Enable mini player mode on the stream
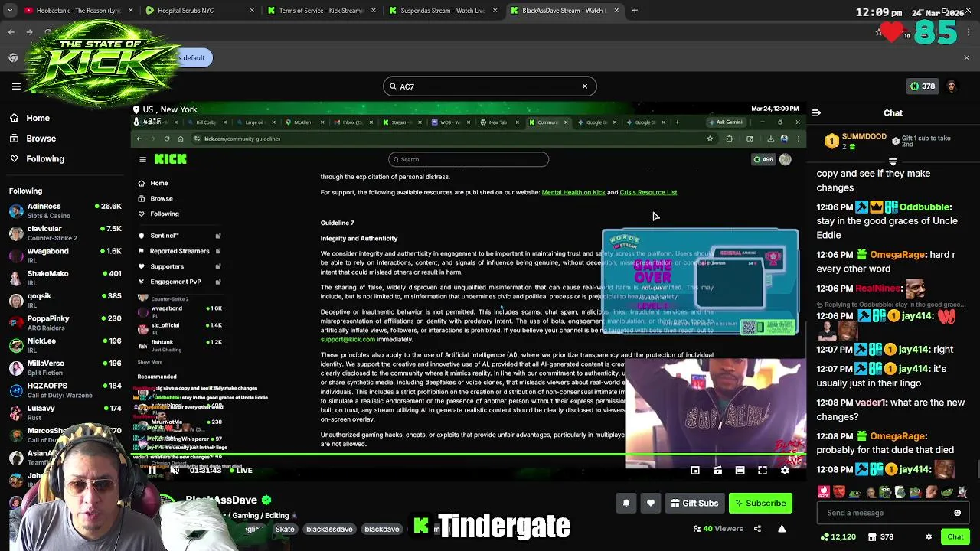The height and width of the screenshot is (551, 980). point(695,471)
